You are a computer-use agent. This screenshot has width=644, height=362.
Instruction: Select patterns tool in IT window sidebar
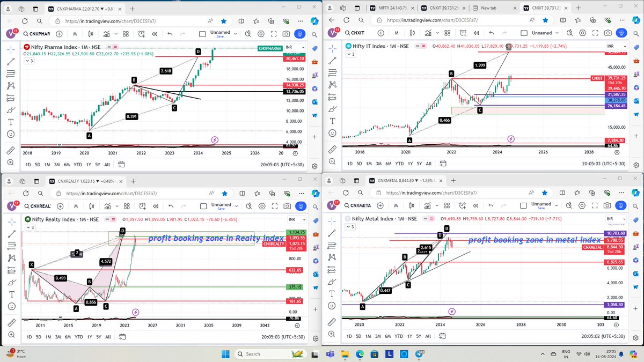[x=333, y=85]
